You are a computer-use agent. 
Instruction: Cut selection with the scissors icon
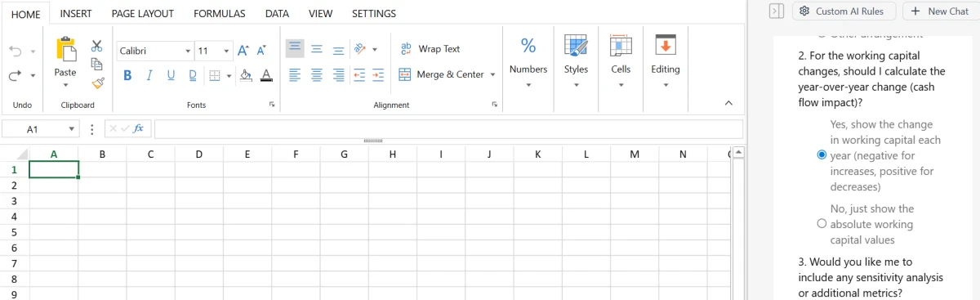(97, 46)
